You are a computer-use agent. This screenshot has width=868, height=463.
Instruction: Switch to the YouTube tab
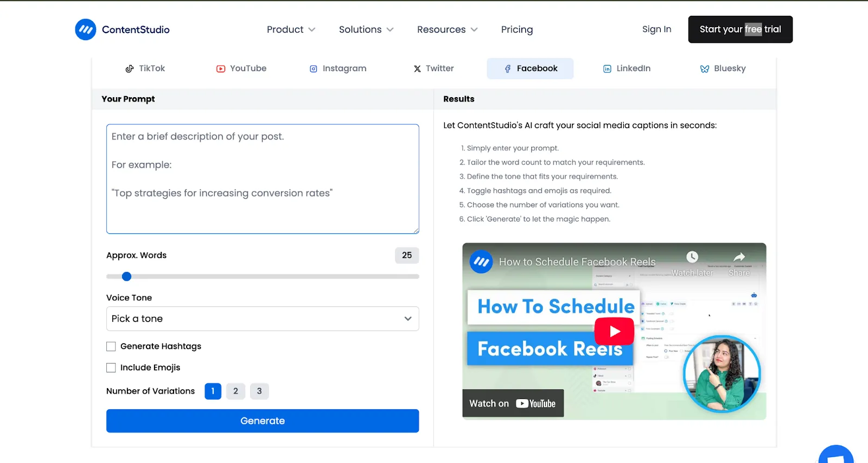click(241, 68)
